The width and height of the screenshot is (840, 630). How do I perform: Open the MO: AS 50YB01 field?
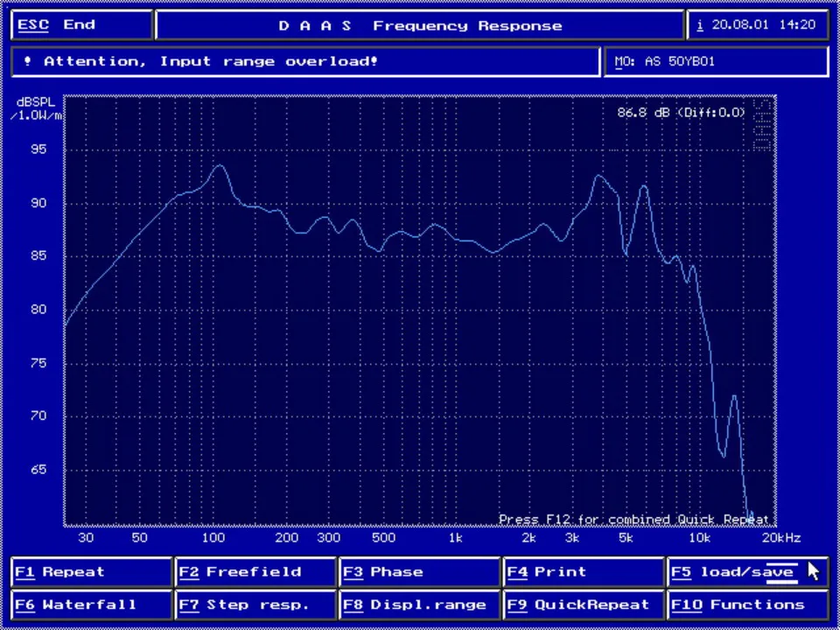717,61
